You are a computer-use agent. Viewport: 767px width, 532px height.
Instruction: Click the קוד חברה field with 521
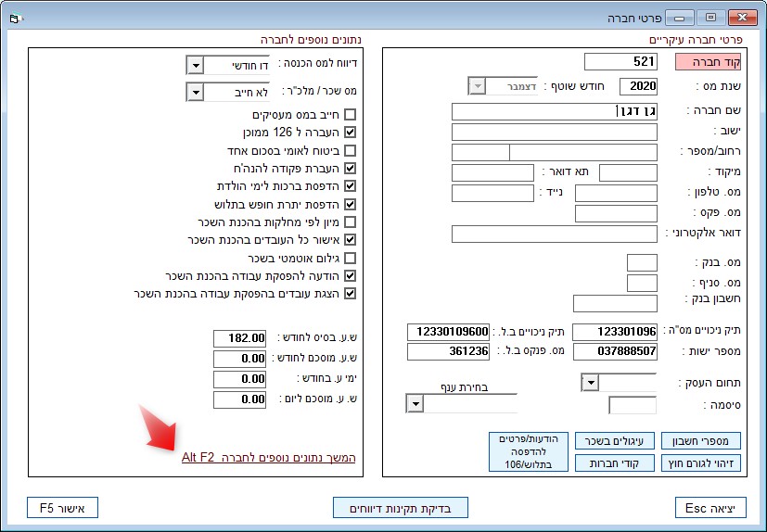pyautogui.click(x=620, y=61)
